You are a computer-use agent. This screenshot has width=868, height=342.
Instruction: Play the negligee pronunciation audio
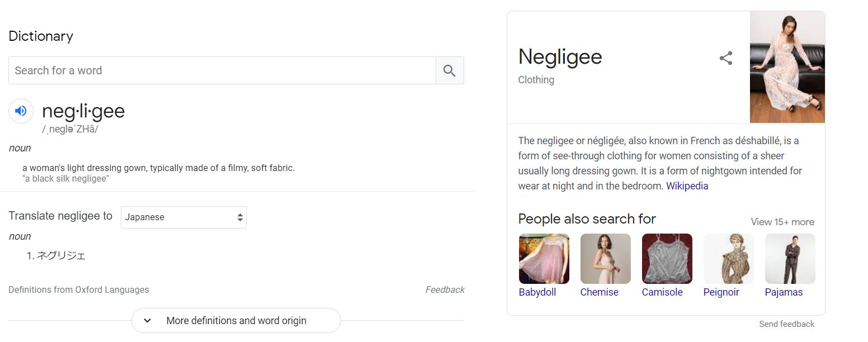point(21,111)
